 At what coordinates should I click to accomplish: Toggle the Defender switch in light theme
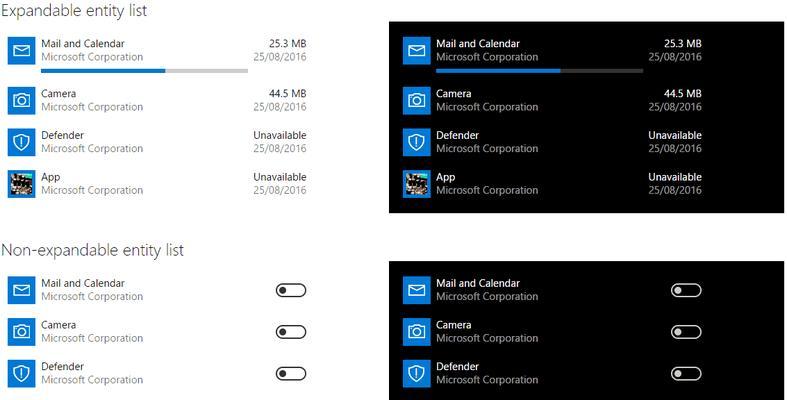pyautogui.click(x=290, y=374)
